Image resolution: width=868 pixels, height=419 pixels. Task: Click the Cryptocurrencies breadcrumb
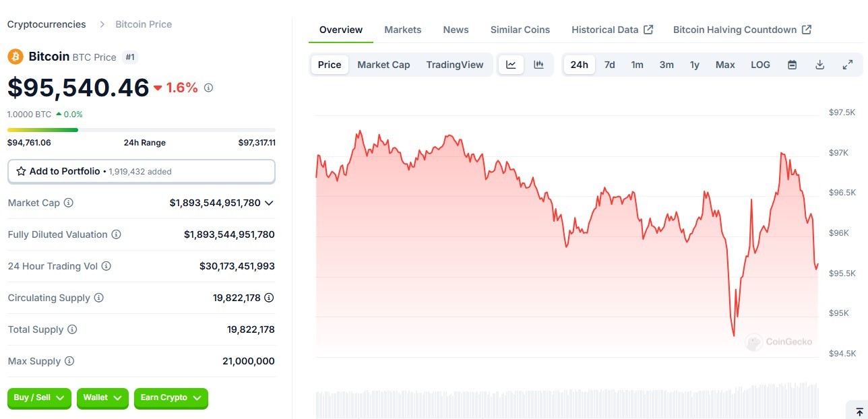[46, 24]
